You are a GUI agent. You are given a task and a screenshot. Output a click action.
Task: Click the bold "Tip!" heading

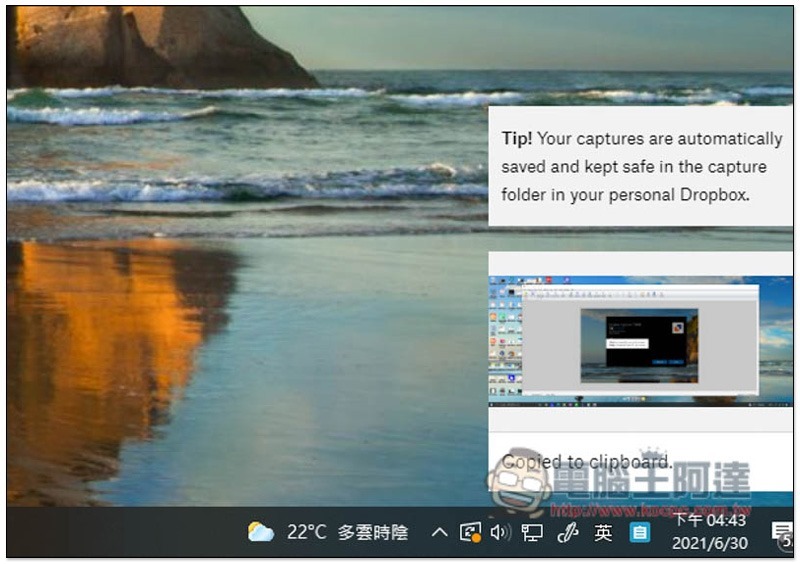pyautogui.click(x=517, y=139)
